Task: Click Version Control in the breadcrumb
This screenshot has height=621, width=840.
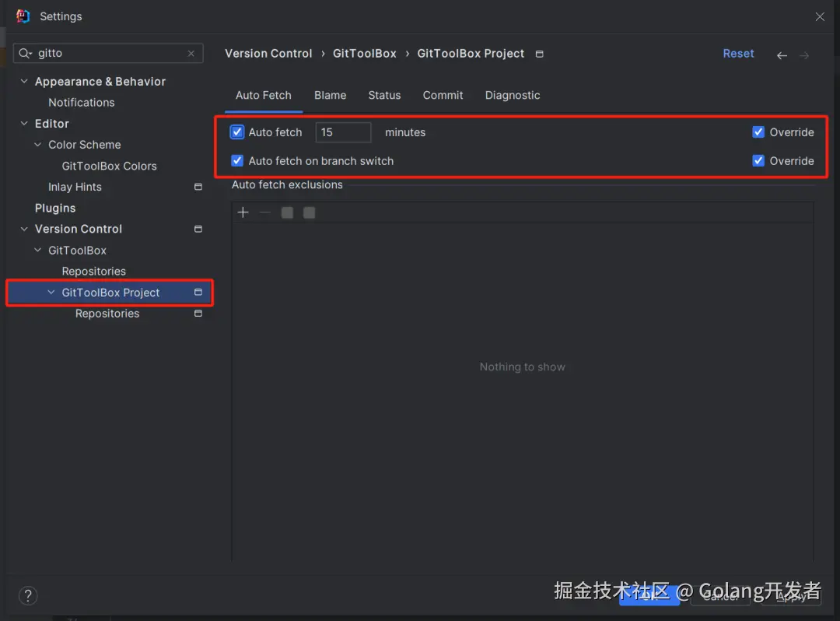Action: (268, 54)
